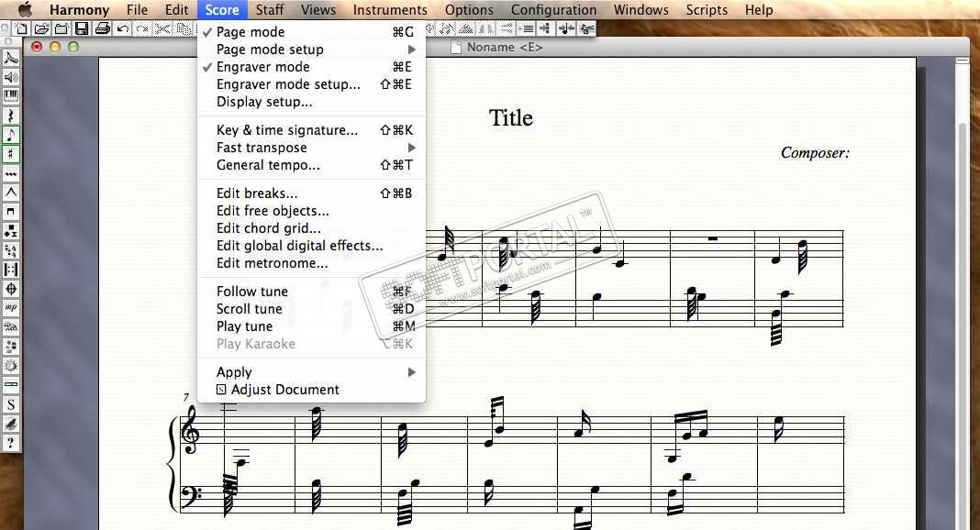Choose Edit free objects... menu item

click(311, 211)
